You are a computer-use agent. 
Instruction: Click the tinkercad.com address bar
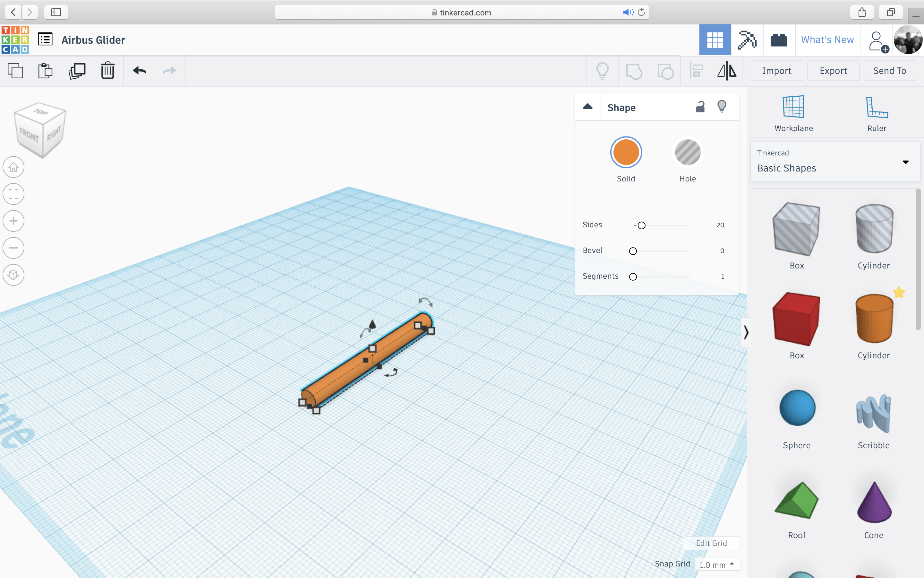click(461, 12)
